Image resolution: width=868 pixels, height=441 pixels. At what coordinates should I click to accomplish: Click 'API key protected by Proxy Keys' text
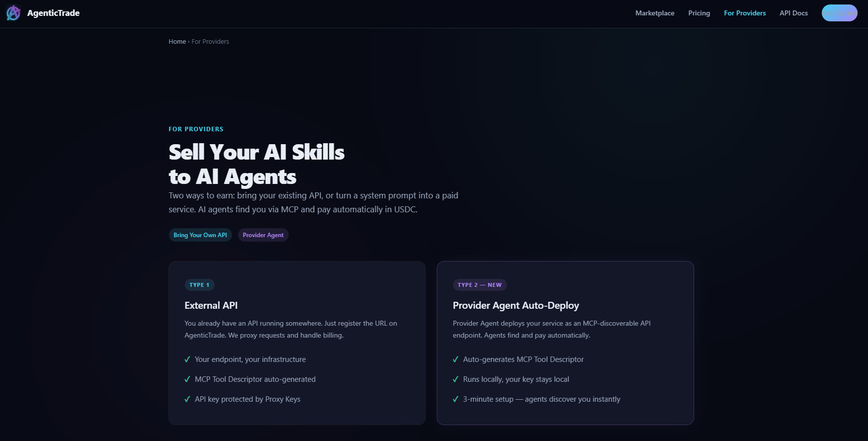(247, 399)
